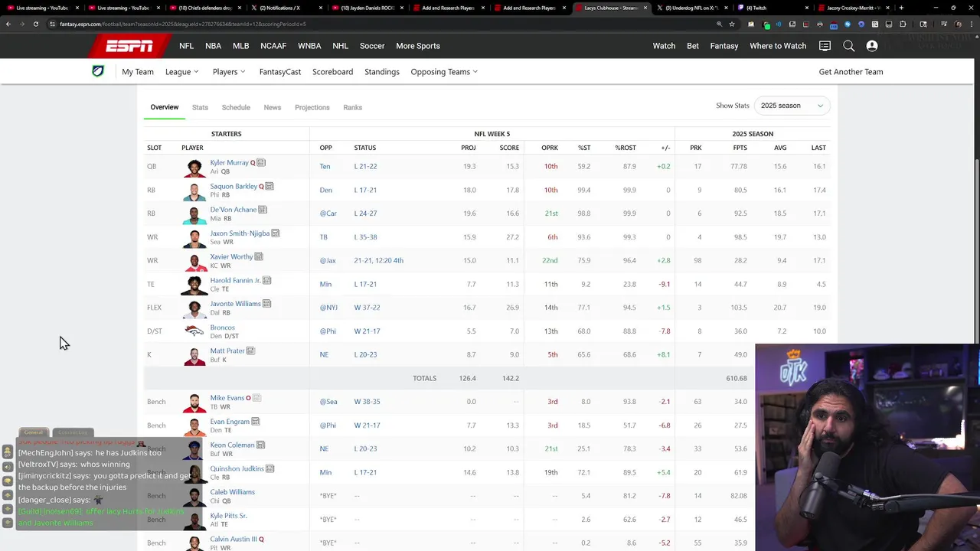Open Calvin Austin III's player card
This screenshot has width=980, height=551.
pos(234,539)
